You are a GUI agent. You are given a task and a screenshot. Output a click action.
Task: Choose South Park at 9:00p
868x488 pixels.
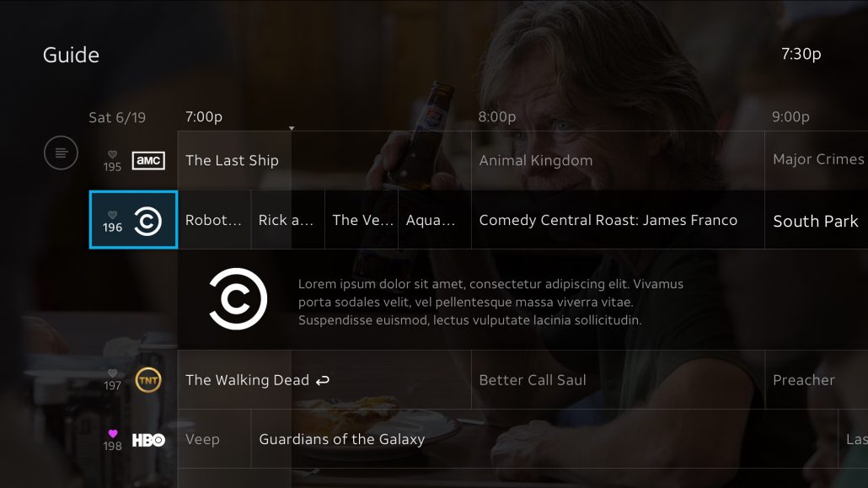coord(817,220)
